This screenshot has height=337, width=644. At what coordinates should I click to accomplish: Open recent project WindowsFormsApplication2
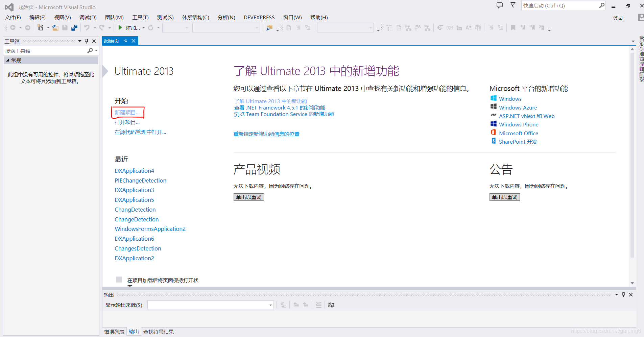click(x=150, y=229)
